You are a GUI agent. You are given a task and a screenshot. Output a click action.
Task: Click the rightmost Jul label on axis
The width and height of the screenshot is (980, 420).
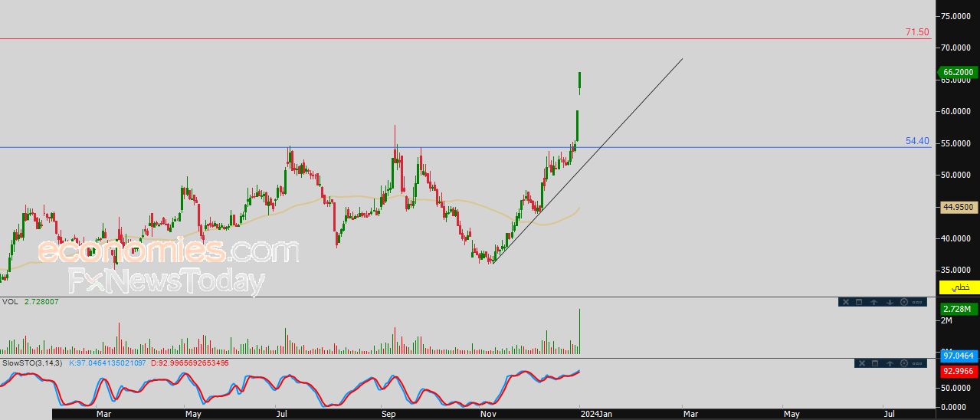pos(889,414)
